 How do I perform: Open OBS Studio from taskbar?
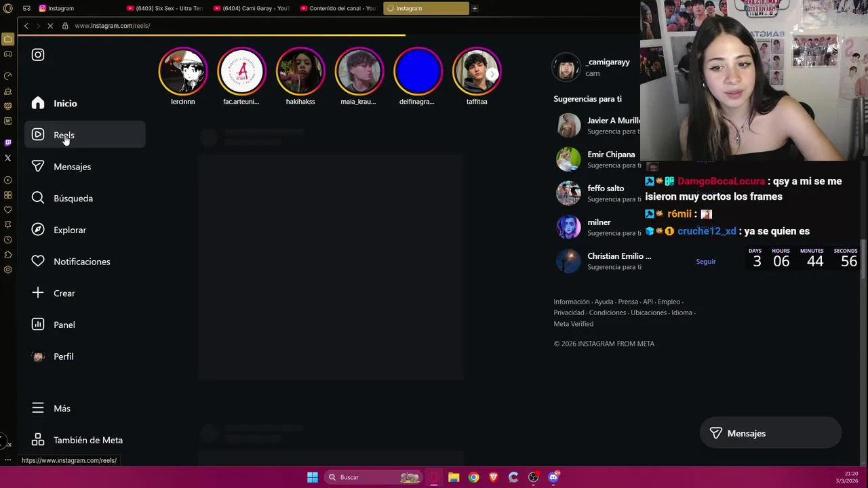tap(533, 477)
